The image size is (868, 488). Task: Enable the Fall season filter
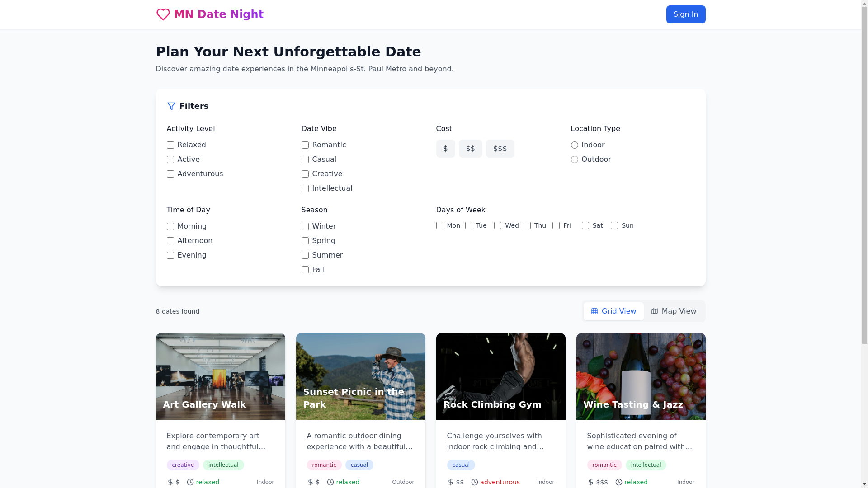(x=305, y=270)
